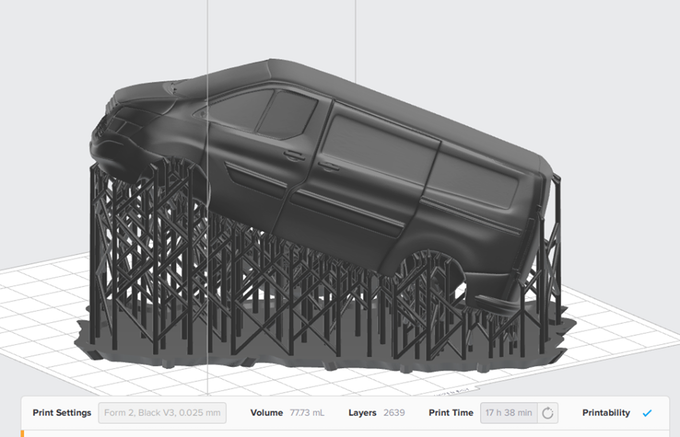Click the Print Settings label
The height and width of the screenshot is (437, 680).
(x=62, y=413)
